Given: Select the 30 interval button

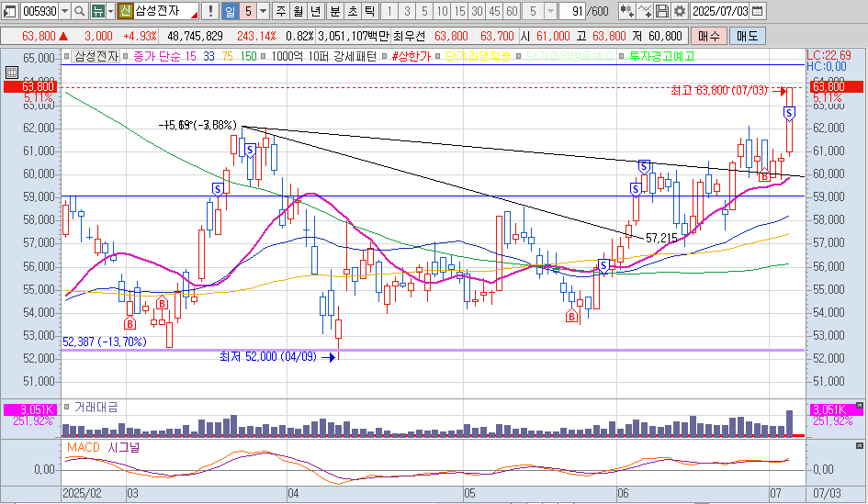Looking at the screenshot, I should point(478,10).
